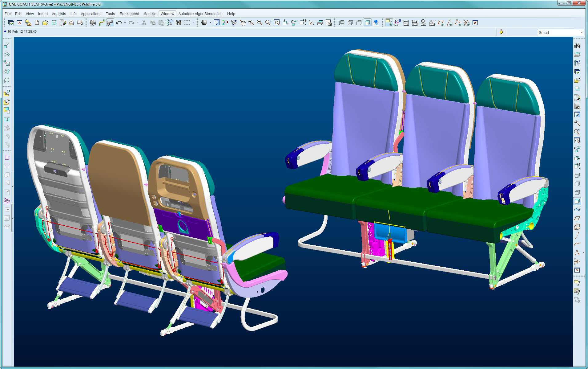Open the Smart selection filter dropdown
Image resolution: width=588 pixels, height=369 pixels.
560,32
